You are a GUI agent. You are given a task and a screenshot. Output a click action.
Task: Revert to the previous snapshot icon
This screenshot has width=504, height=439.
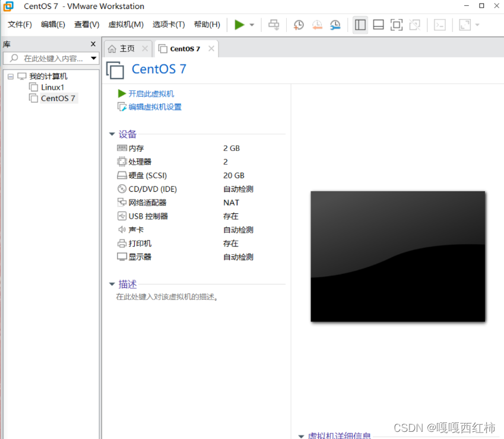(317, 25)
